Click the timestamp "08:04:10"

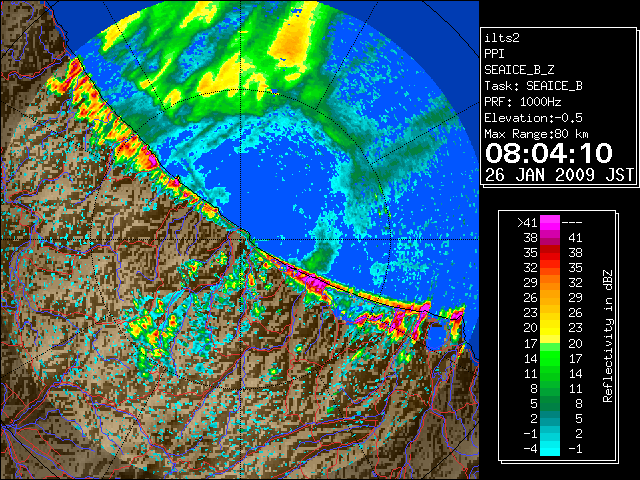pyautogui.click(x=549, y=153)
